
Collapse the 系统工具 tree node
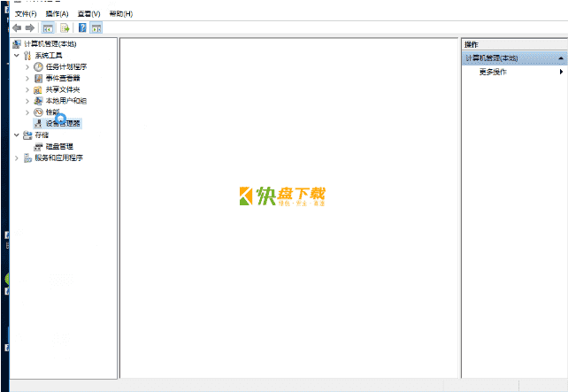coord(17,56)
